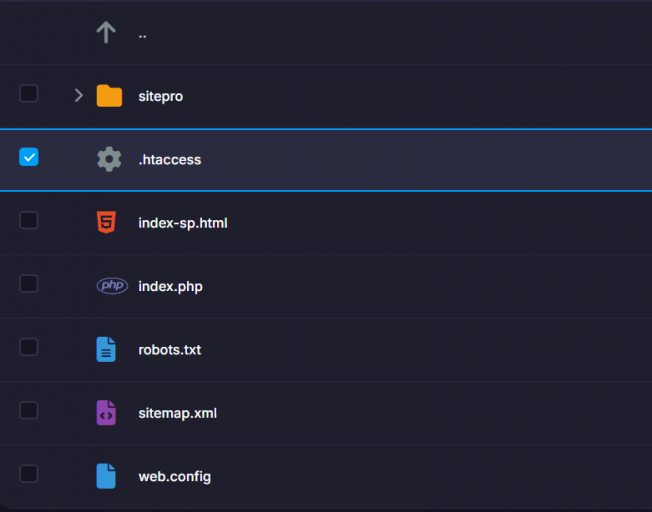The width and height of the screenshot is (652, 512).
Task: Toggle the web.config checkbox
Action: (29, 473)
